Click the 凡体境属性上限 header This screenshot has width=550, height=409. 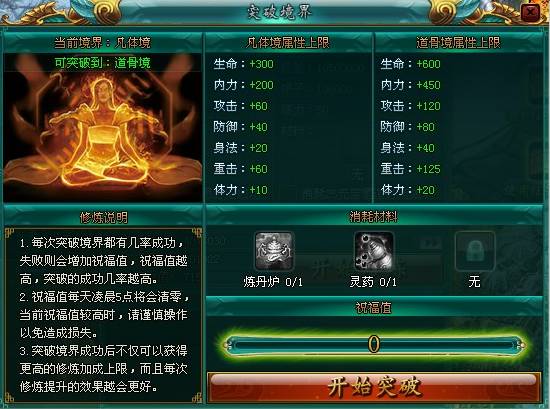288,43
